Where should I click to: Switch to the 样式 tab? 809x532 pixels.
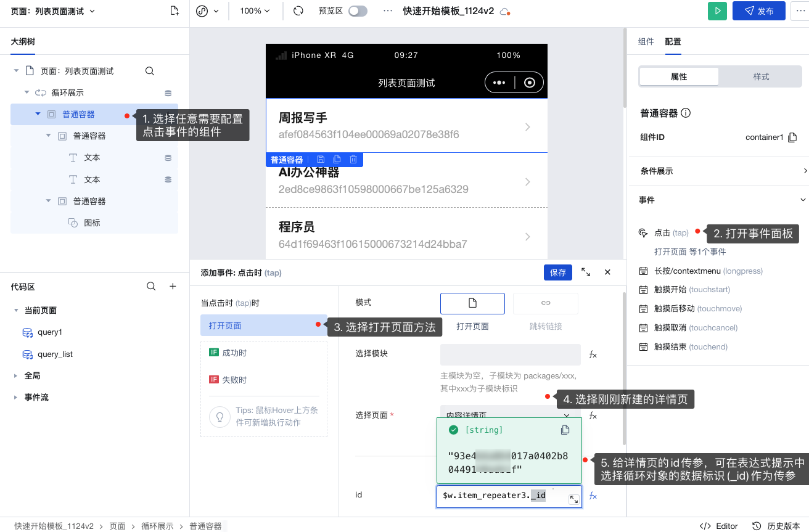pyautogui.click(x=763, y=76)
